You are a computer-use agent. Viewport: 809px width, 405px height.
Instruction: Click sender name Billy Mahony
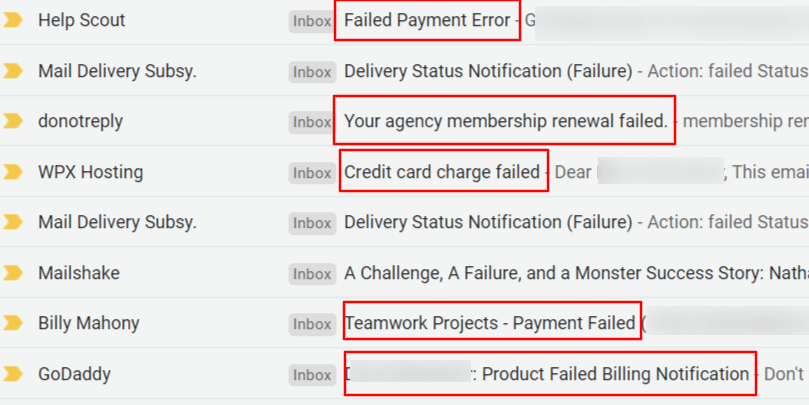89,323
